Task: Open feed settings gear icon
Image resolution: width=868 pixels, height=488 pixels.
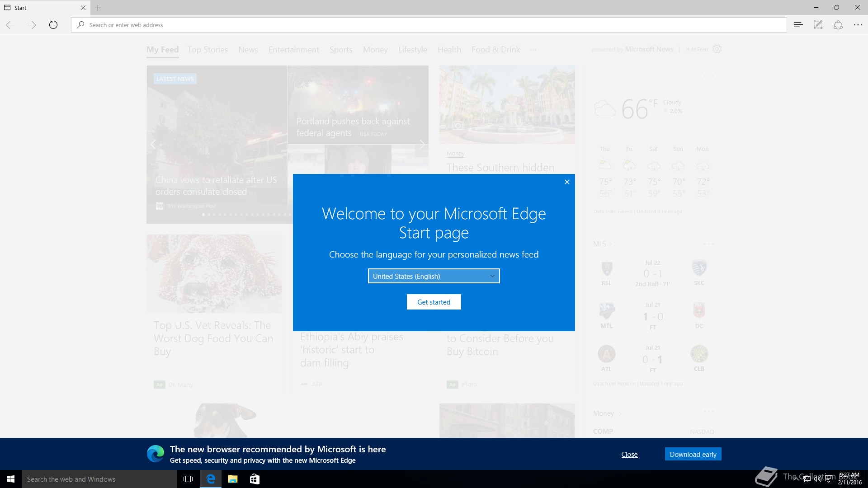Action: coord(717,49)
